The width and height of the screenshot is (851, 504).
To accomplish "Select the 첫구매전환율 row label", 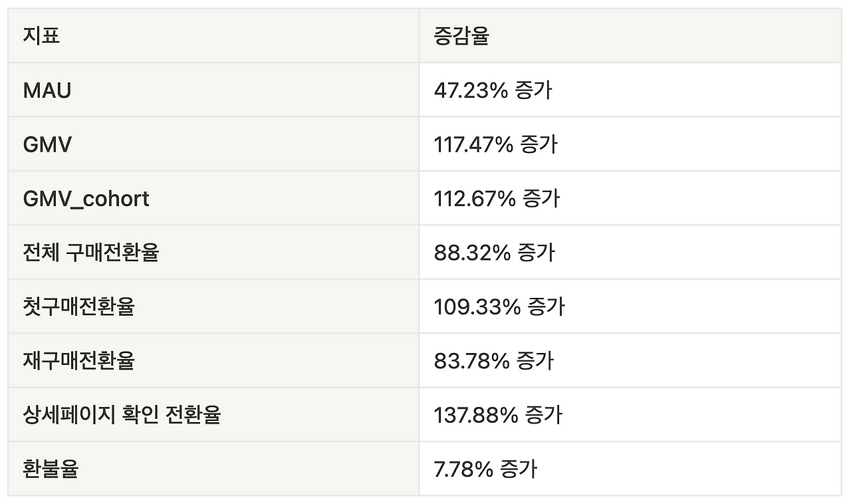I will [78, 307].
